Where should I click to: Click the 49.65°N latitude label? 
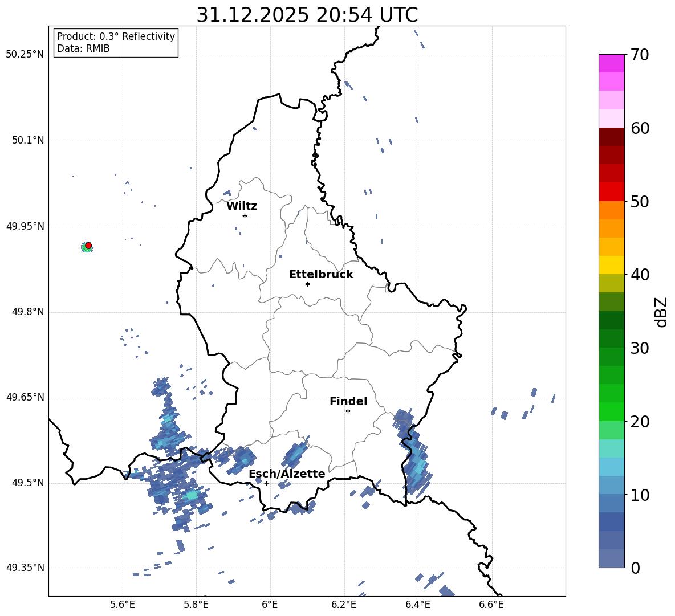(x=25, y=397)
